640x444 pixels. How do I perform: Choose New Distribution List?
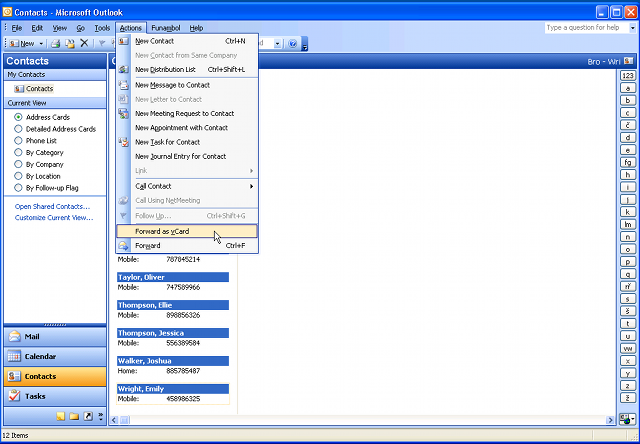pyautogui.click(x=187, y=70)
